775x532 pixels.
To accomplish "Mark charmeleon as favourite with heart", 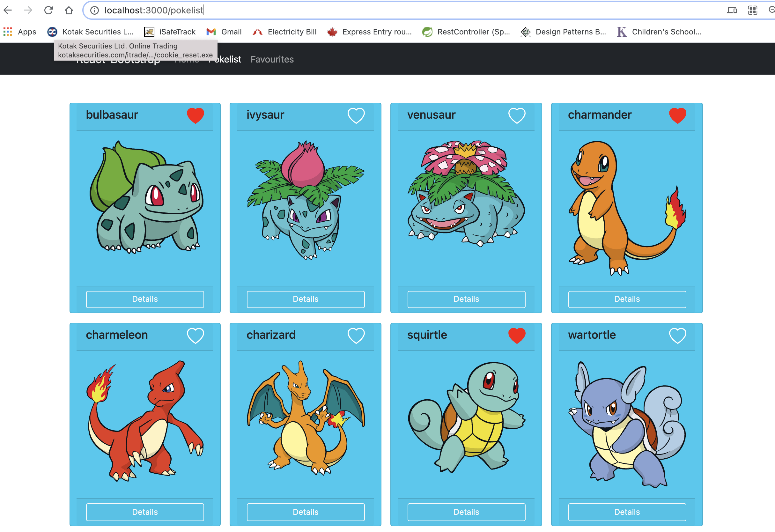I will (195, 336).
